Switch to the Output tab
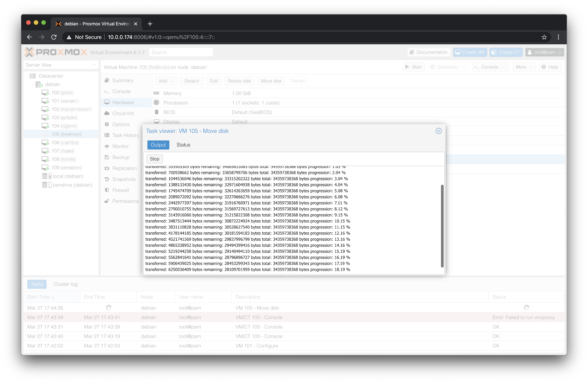Image resolution: width=588 pixels, height=383 pixels. point(158,145)
